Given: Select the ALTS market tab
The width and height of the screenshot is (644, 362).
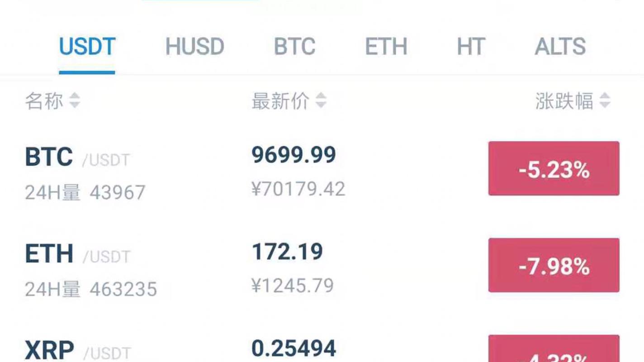Looking at the screenshot, I should 560,47.
